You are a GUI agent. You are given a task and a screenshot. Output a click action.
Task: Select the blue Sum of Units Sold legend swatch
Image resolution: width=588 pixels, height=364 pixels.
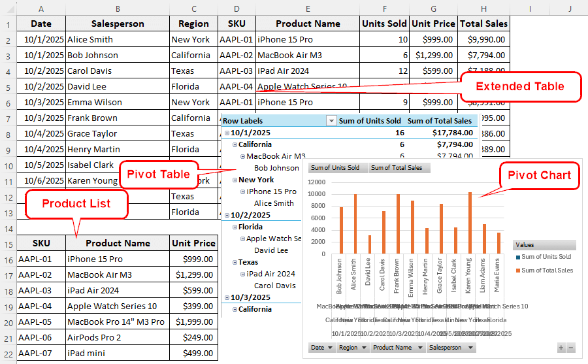pyautogui.click(x=517, y=257)
